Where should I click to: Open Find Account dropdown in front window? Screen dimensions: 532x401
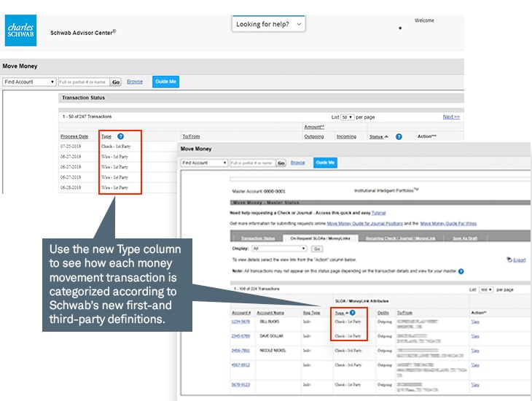tap(204, 163)
